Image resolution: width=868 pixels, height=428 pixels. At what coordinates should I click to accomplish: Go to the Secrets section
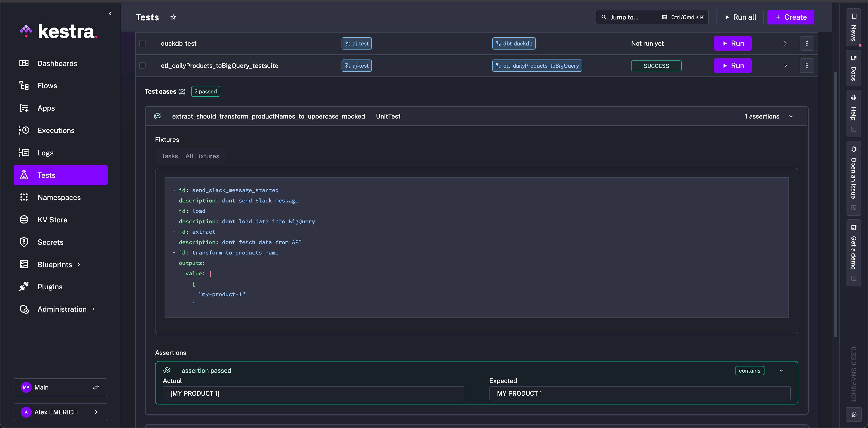point(50,242)
